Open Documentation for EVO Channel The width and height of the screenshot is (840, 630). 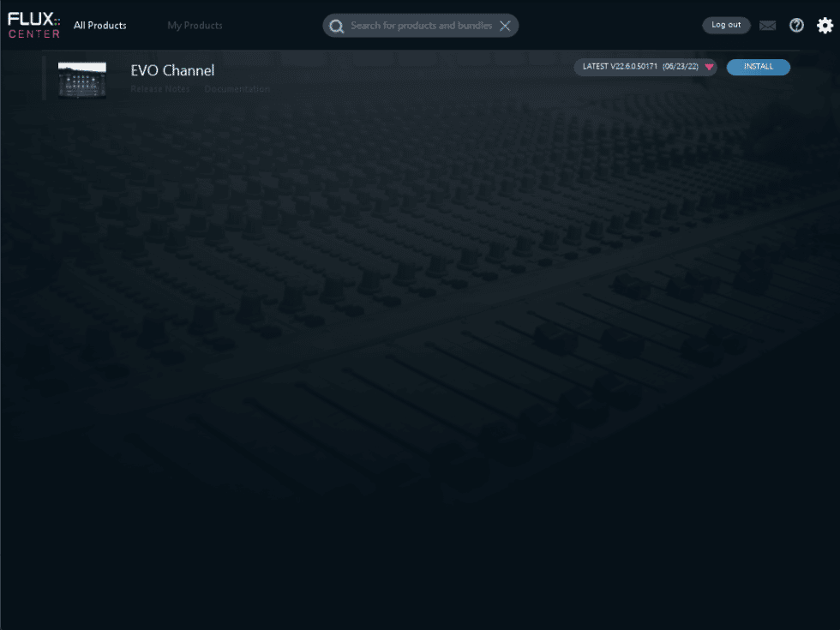(x=237, y=88)
